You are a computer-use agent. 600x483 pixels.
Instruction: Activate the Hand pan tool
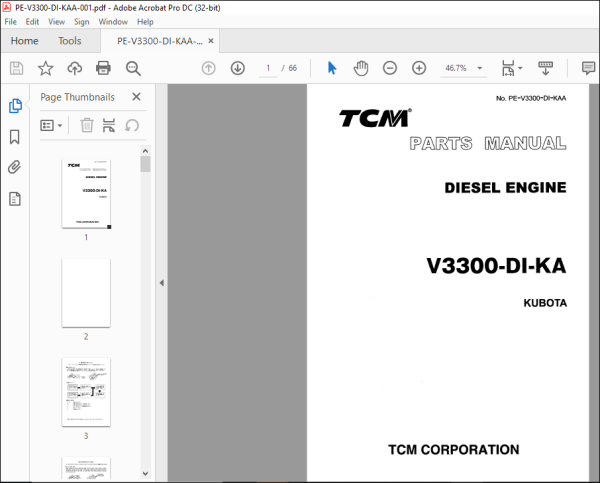coord(360,69)
